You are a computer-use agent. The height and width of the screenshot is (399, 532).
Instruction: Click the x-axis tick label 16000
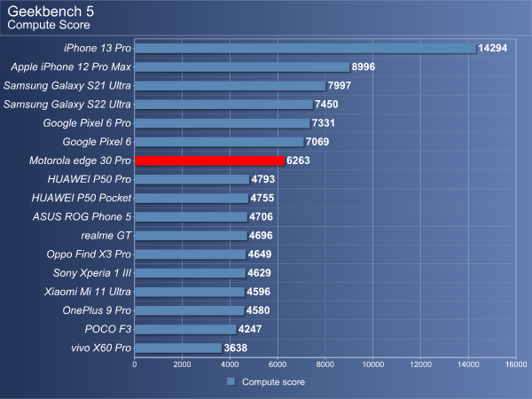[516, 364]
